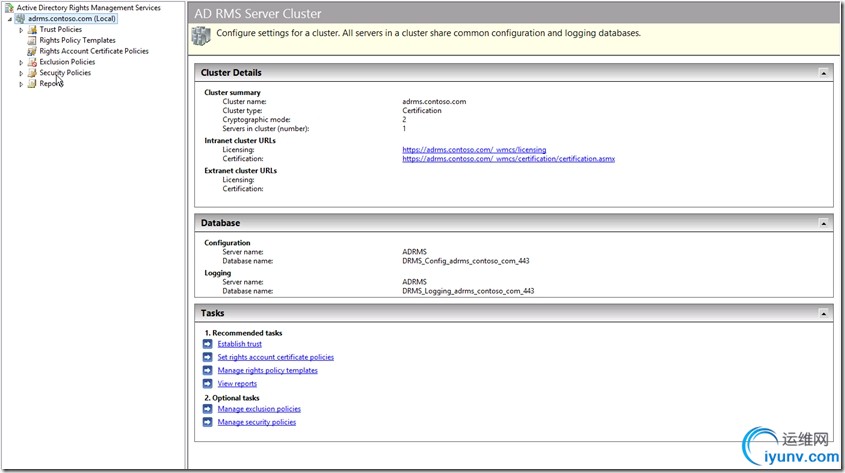845x473 pixels.
Task: Click Servers in cluster (number) label
Action: 266,129
